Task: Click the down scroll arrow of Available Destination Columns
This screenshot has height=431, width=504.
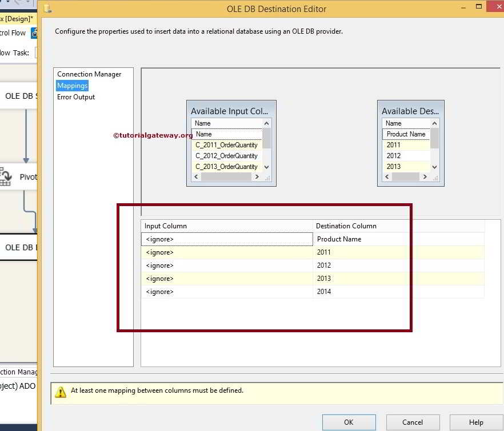Action: (434, 167)
